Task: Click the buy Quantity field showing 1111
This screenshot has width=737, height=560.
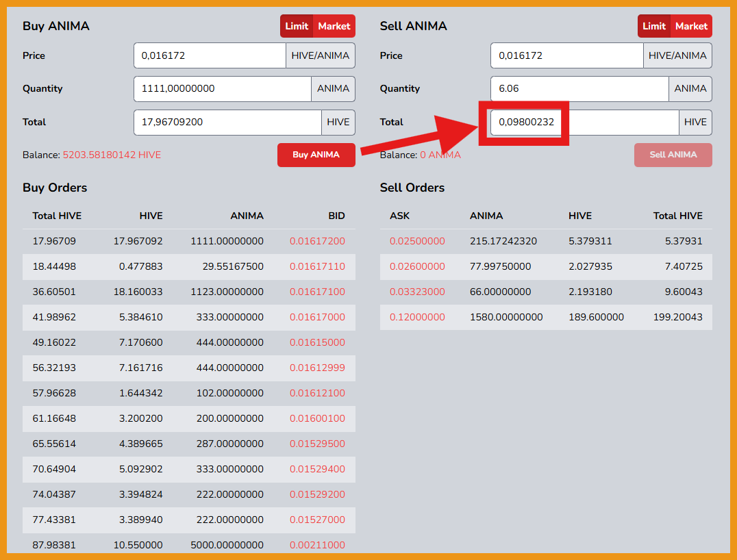Action: coord(222,88)
